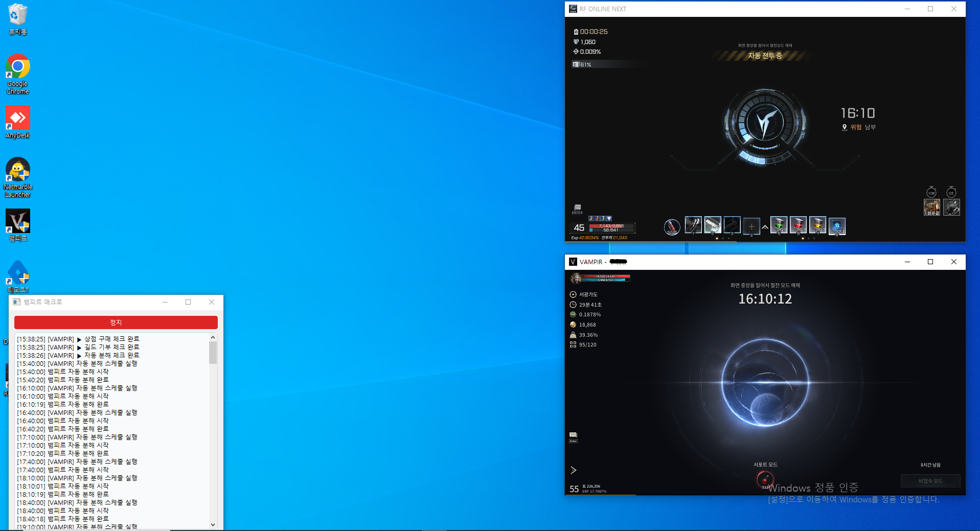Click the 회무료 free reward icon

(x=931, y=207)
